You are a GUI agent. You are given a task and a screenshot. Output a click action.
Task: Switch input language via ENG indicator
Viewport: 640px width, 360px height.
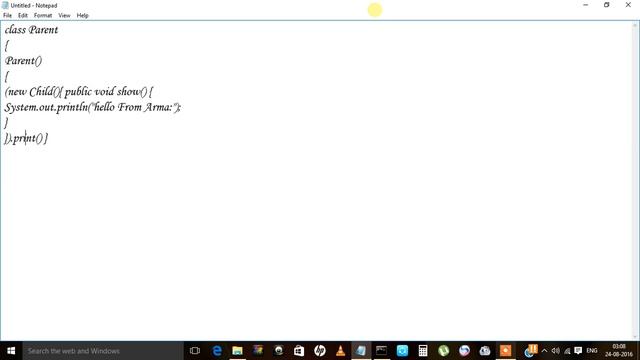tap(592, 351)
